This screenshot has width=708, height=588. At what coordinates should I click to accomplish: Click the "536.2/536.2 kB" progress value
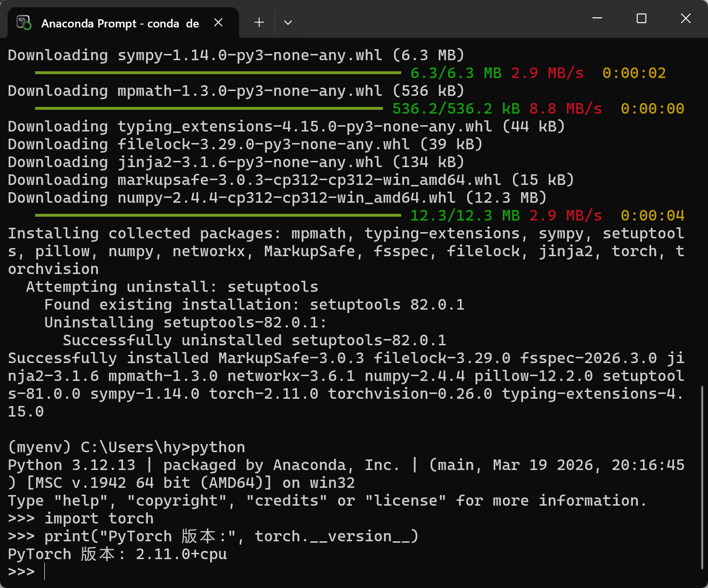[456, 109]
